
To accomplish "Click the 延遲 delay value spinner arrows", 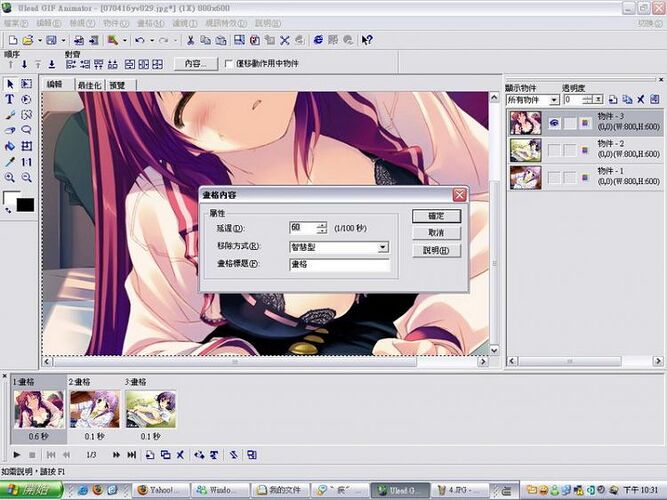I will [322, 228].
